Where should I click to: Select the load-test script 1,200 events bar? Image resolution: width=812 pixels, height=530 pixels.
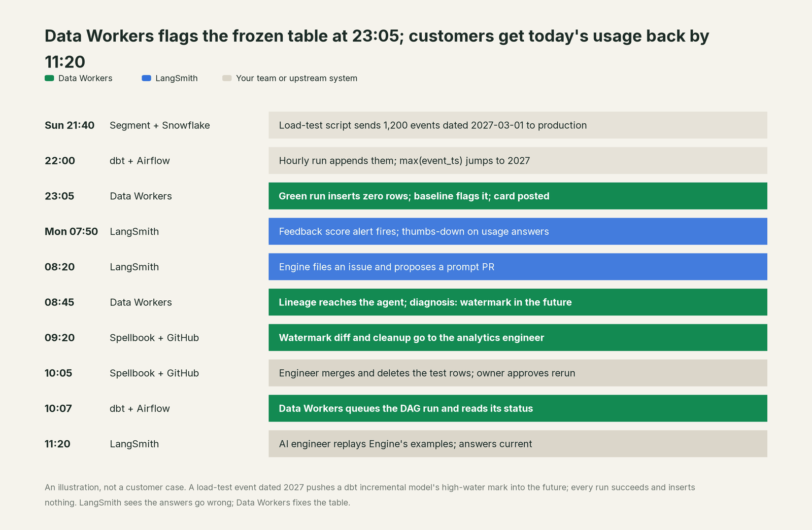coord(518,125)
